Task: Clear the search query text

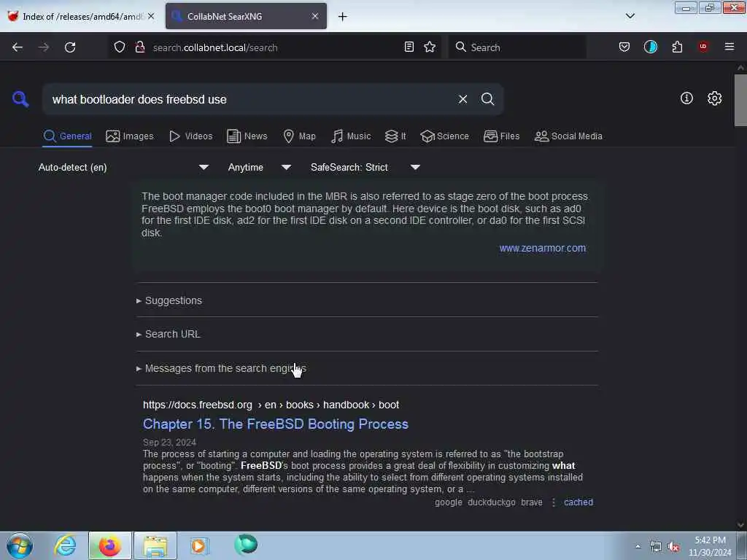Action: 462,99
